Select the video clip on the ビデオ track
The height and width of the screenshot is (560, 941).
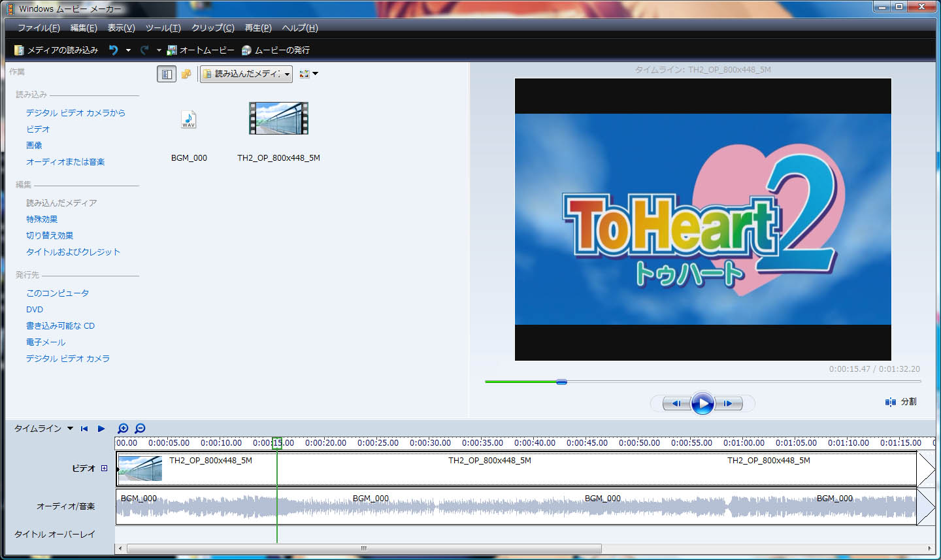pos(516,469)
